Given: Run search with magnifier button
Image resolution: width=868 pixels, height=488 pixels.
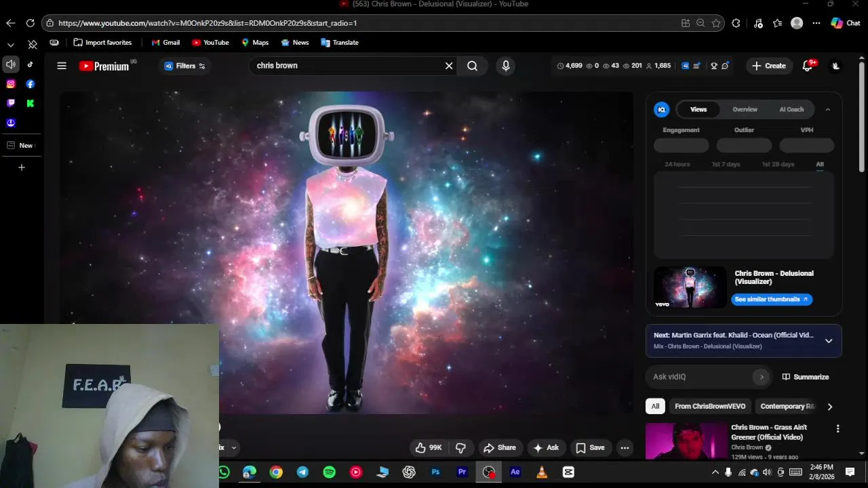Looking at the screenshot, I should pos(472,66).
